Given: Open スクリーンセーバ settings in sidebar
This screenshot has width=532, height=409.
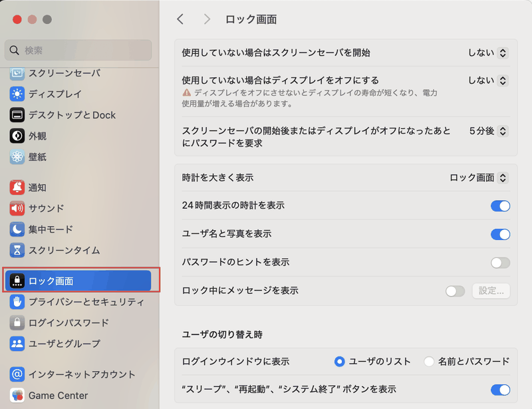Looking at the screenshot, I should (78, 73).
